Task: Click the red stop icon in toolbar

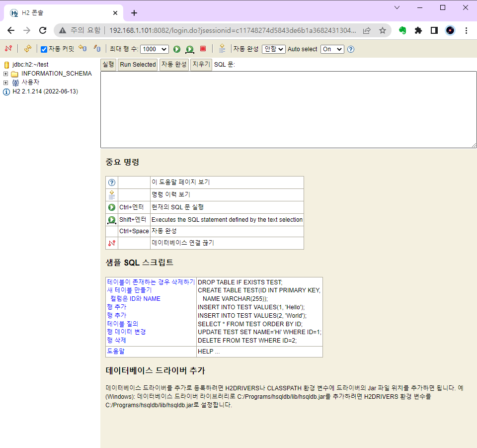Action: point(203,49)
